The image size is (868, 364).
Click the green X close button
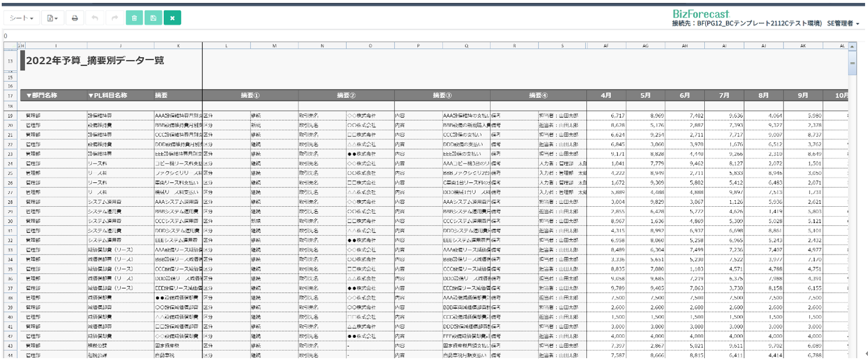tap(173, 18)
